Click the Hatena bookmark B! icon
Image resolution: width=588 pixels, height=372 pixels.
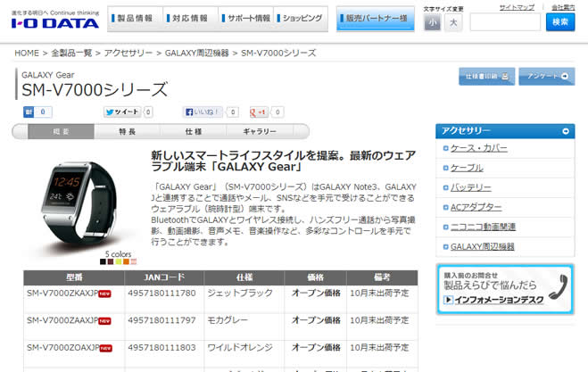[29, 112]
